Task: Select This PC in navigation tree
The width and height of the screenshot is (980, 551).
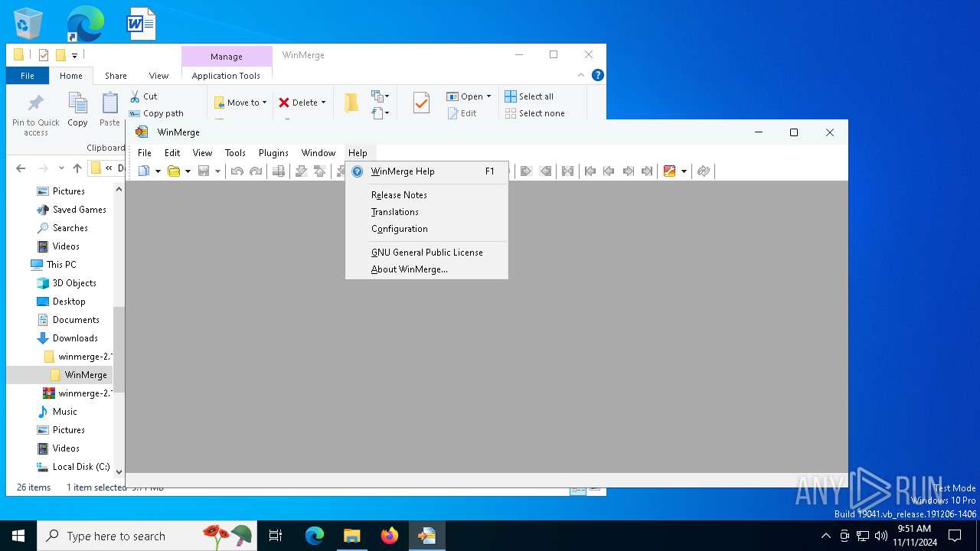Action: coord(61,265)
